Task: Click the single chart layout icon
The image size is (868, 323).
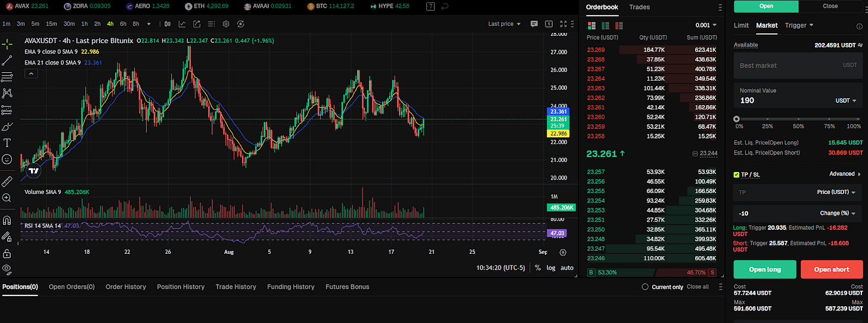Action: tap(549, 24)
